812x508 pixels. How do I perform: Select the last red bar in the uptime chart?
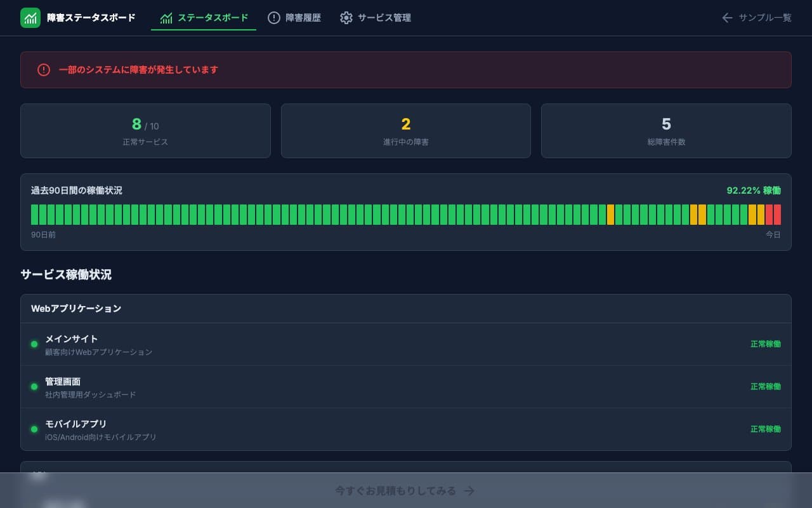pyautogui.click(x=777, y=215)
